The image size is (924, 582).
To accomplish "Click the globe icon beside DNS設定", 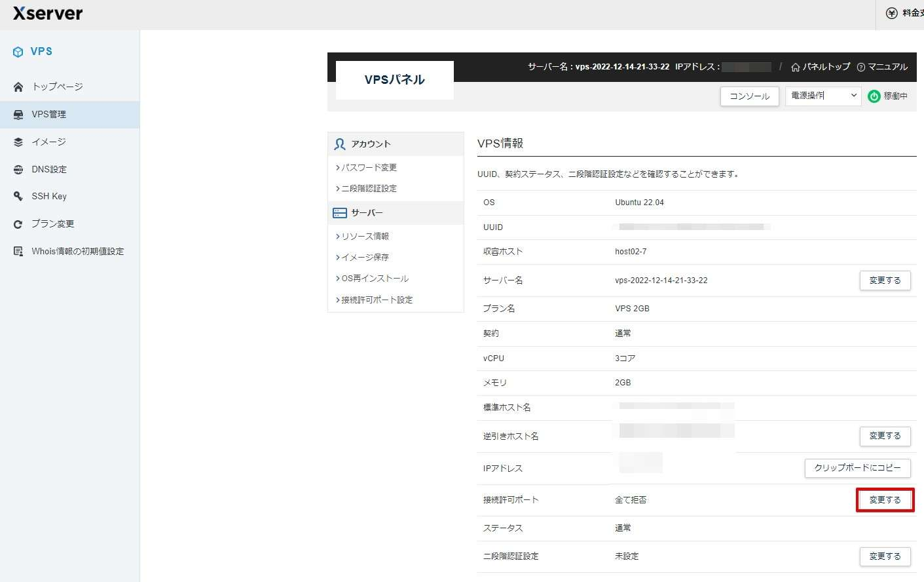I will point(18,169).
